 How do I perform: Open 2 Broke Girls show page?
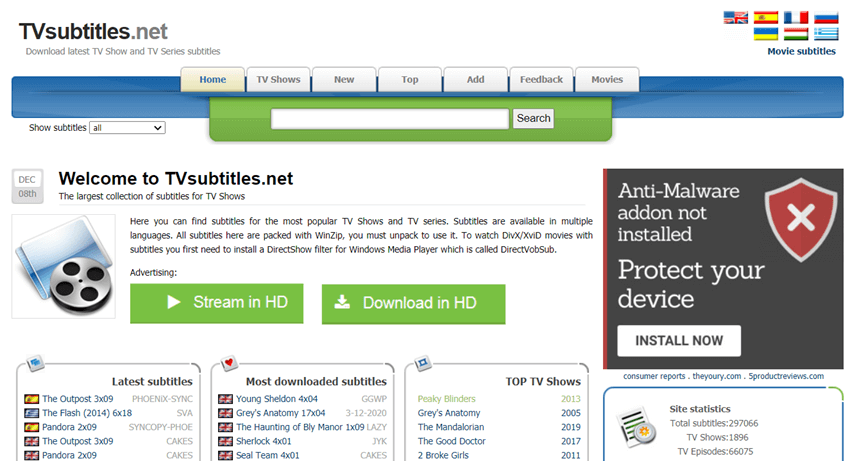click(443, 456)
